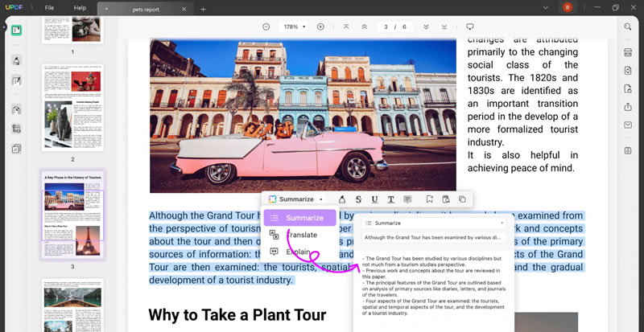Viewport: 644px width, 332px height.
Task: Close the pets report tab
Action: tap(184, 9)
